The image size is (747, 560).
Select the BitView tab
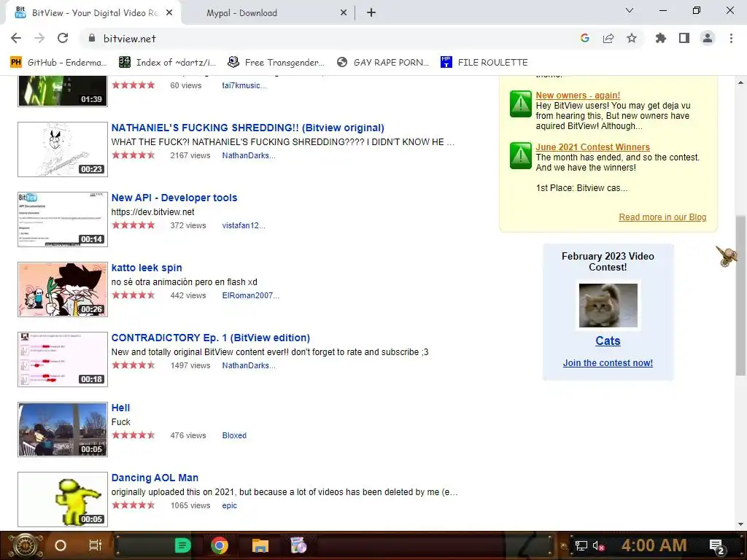pyautogui.click(x=93, y=13)
